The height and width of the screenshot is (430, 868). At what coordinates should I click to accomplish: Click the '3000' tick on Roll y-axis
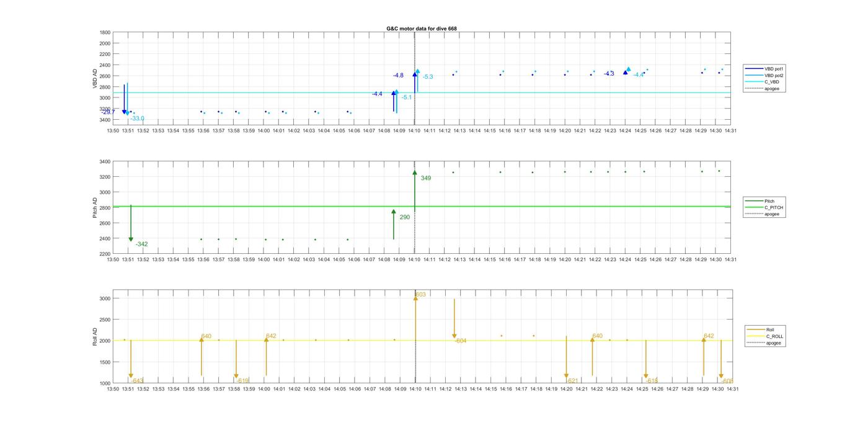105,299
